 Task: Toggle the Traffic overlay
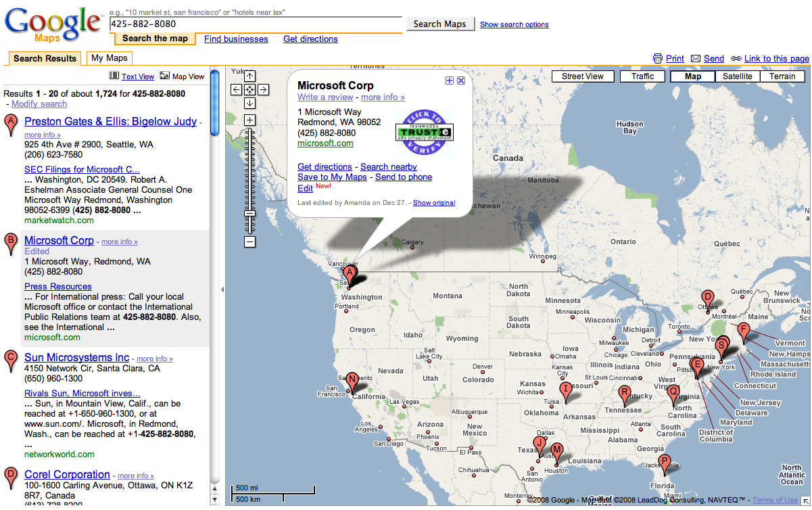642,76
